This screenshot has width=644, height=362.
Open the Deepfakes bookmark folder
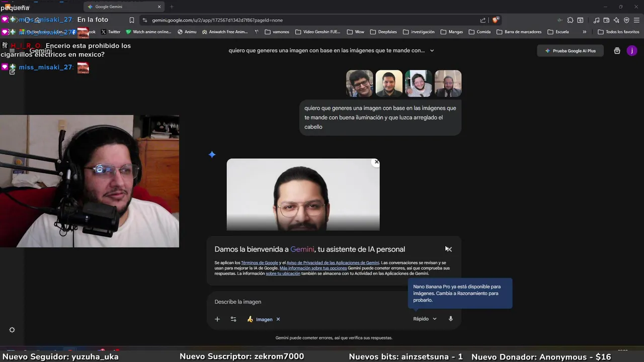pos(383,32)
